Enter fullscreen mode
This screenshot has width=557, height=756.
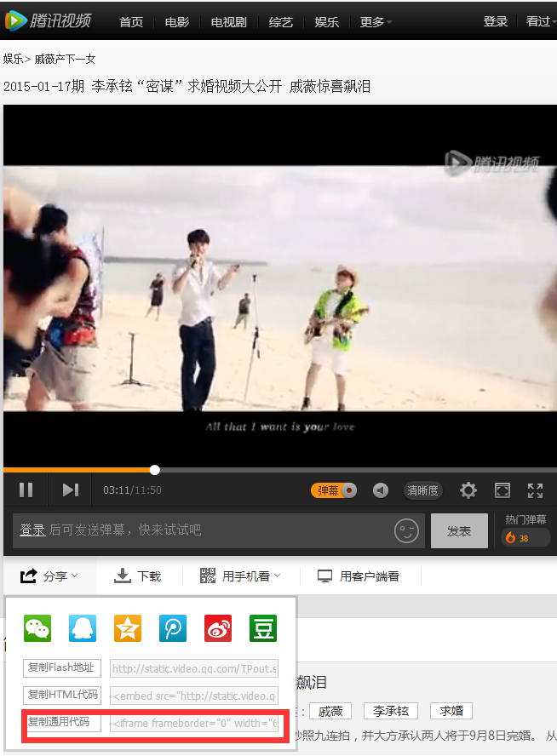535,490
